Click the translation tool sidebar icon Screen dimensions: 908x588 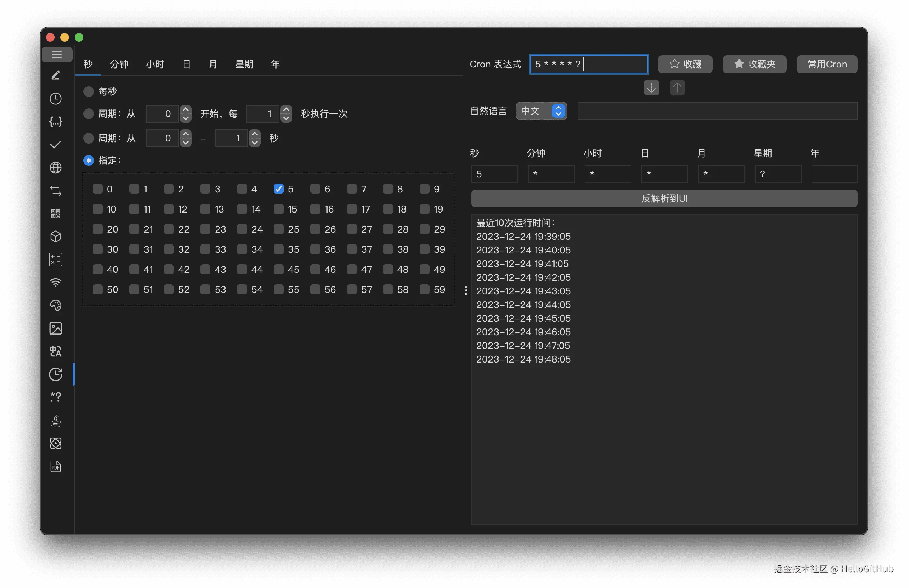click(x=56, y=351)
